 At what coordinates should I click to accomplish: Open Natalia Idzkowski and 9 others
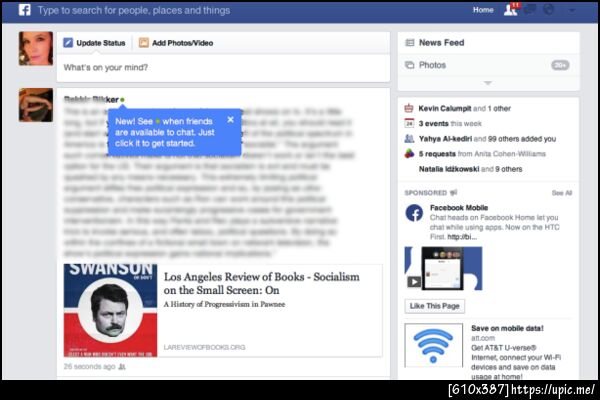point(470,169)
